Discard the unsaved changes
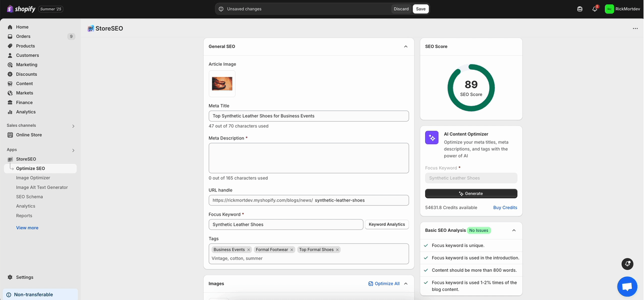 point(401,9)
